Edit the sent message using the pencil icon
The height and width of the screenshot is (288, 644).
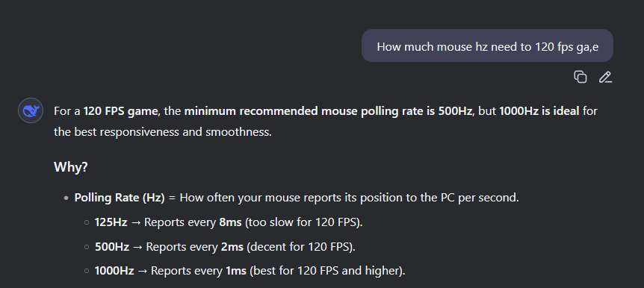point(605,77)
